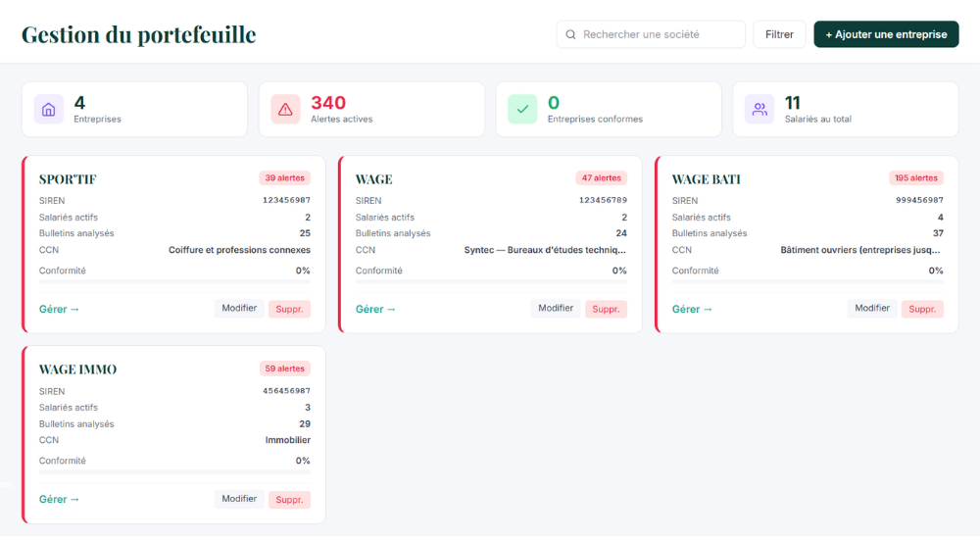Click Modifier on the WAGE card
The height and width of the screenshot is (541, 980).
pos(556,309)
